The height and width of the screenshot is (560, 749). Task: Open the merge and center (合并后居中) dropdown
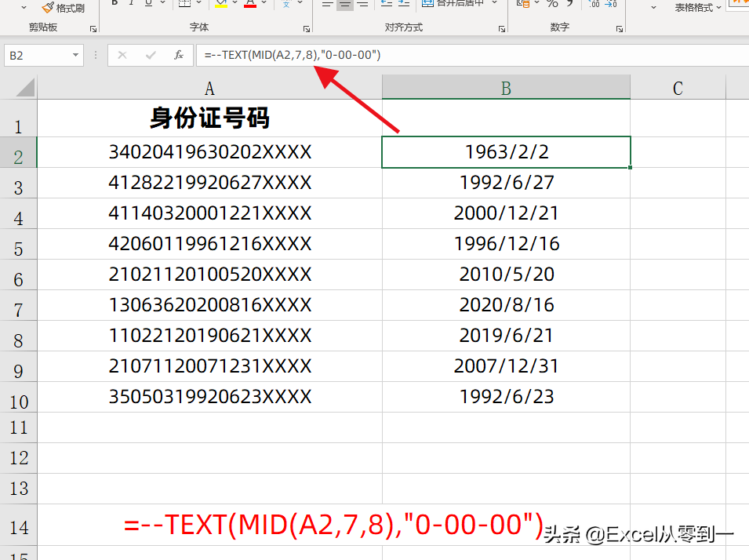point(493,5)
